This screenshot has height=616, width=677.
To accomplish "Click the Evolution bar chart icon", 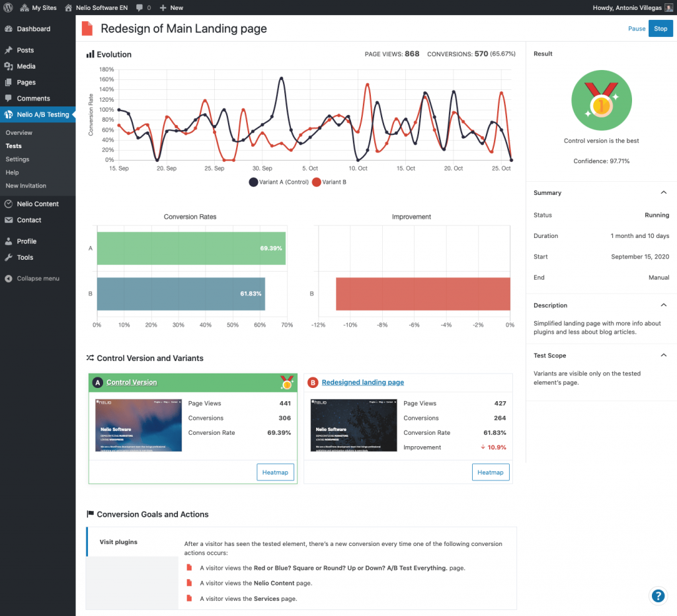I will (x=90, y=54).
